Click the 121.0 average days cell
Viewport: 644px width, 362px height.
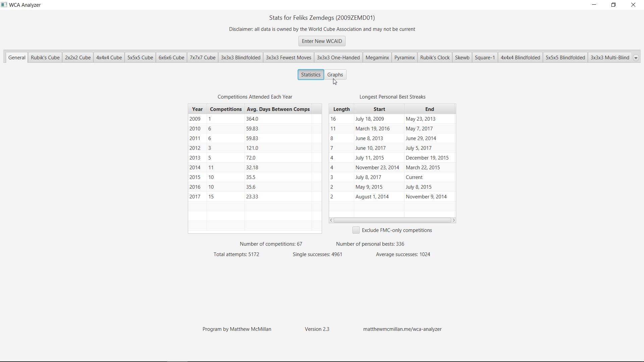(x=278, y=148)
